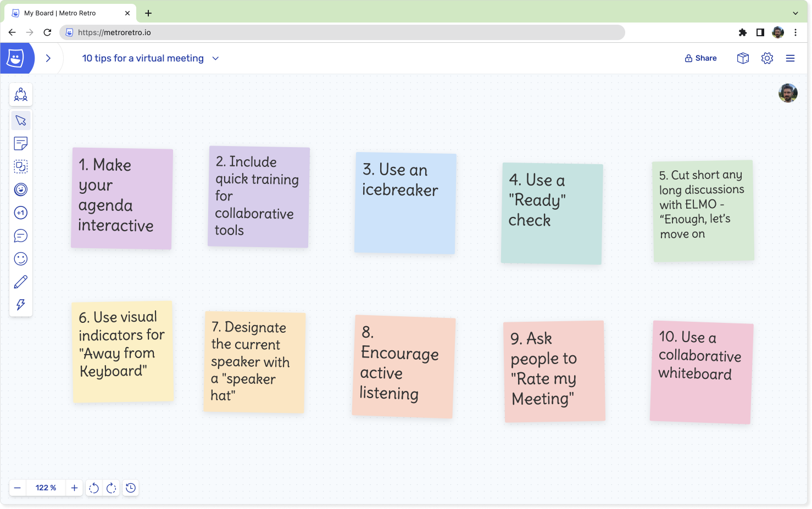The height and width of the screenshot is (509, 812).
Task: Zoom in with the plus button
Action: click(x=74, y=488)
